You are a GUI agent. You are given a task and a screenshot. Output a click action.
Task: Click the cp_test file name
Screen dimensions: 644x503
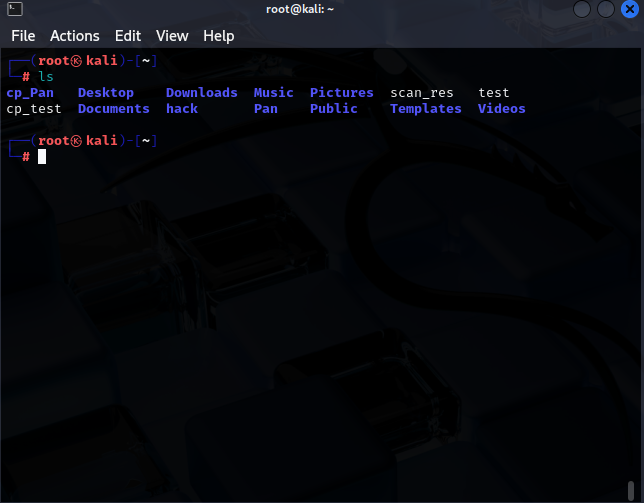(34, 109)
